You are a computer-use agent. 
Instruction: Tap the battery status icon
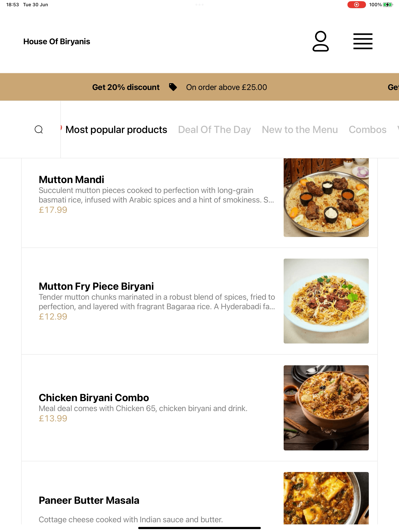pyautogui.click(x=388, y=4)
